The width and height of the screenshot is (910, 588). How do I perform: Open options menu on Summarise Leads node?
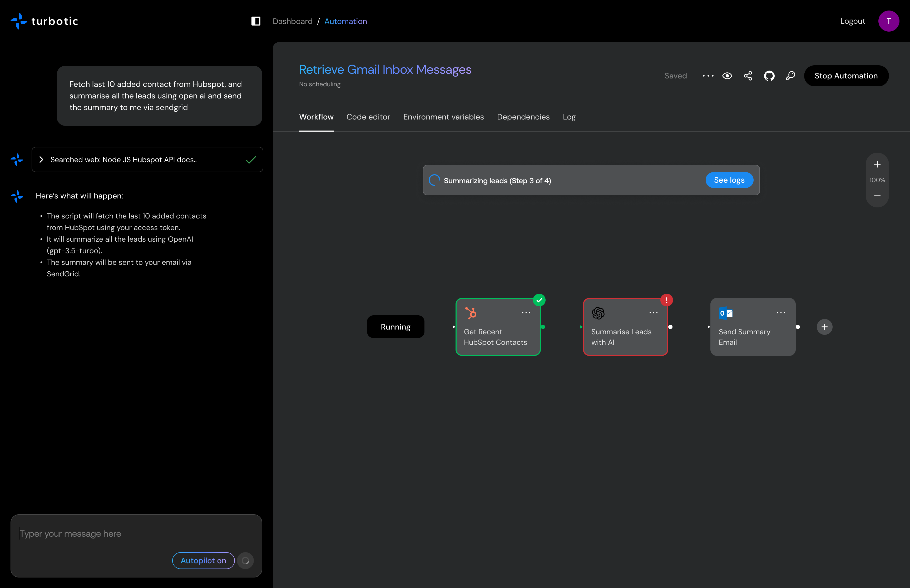(653, 313)
